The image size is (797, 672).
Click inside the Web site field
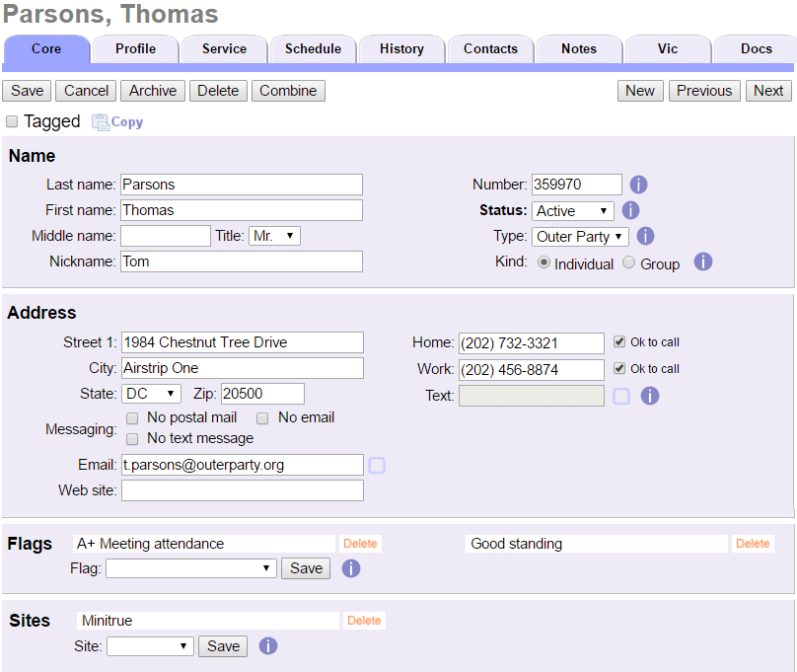(242, 489)
